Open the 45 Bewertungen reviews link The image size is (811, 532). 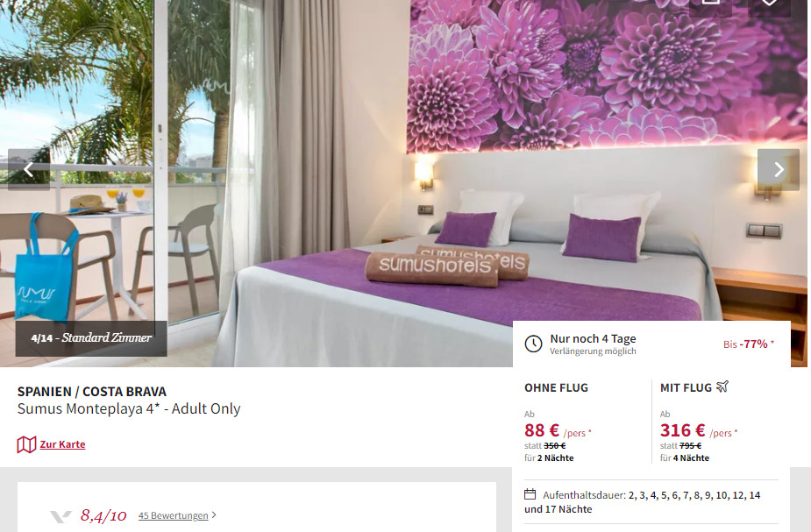pyautogui.click(x=174, y=515)
